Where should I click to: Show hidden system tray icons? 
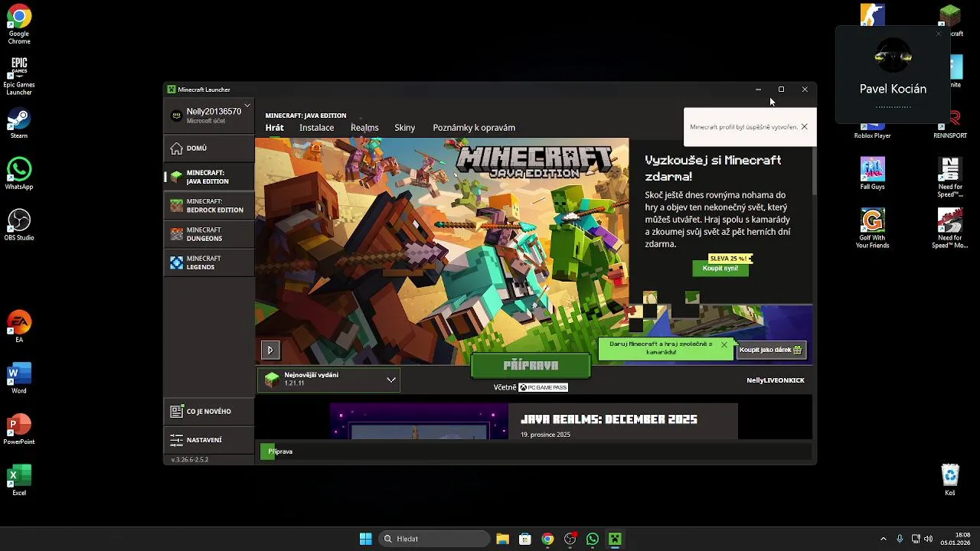tap(883, 539)
